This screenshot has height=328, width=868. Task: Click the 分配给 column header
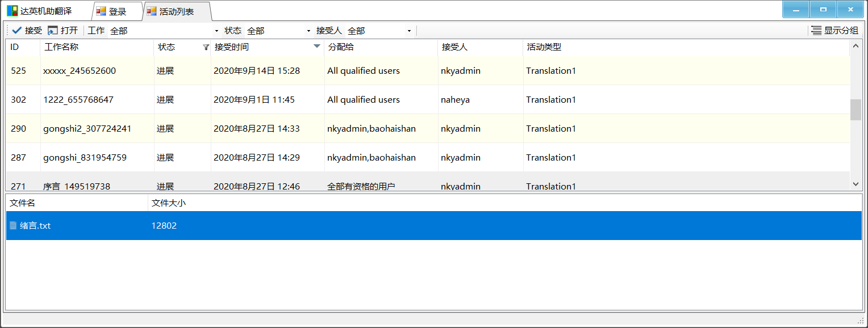pyautogui.click(x=381, y=47)
